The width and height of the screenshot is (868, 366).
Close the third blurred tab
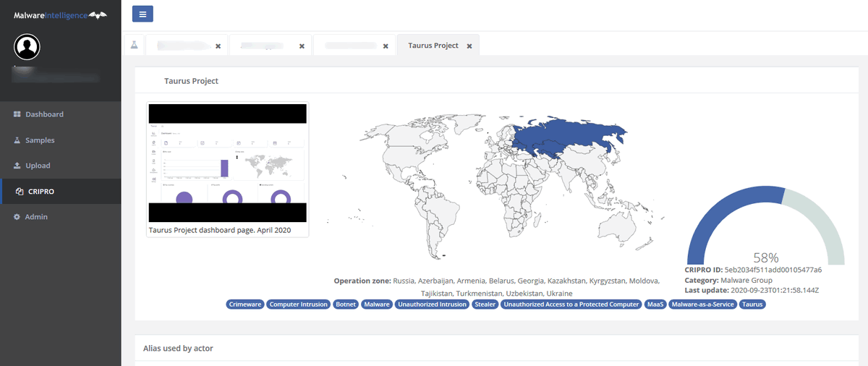[386, 46]
